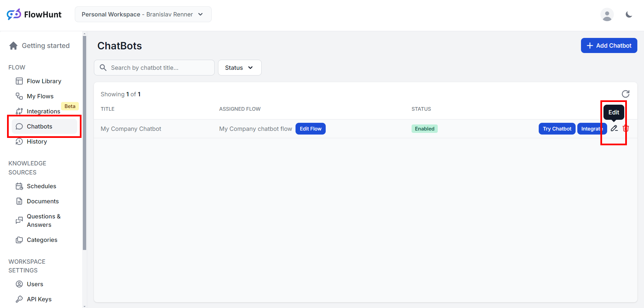Screen dimensions: 644x308
Task: Open the user profile avatar
Action: click(x=607, y=15)
